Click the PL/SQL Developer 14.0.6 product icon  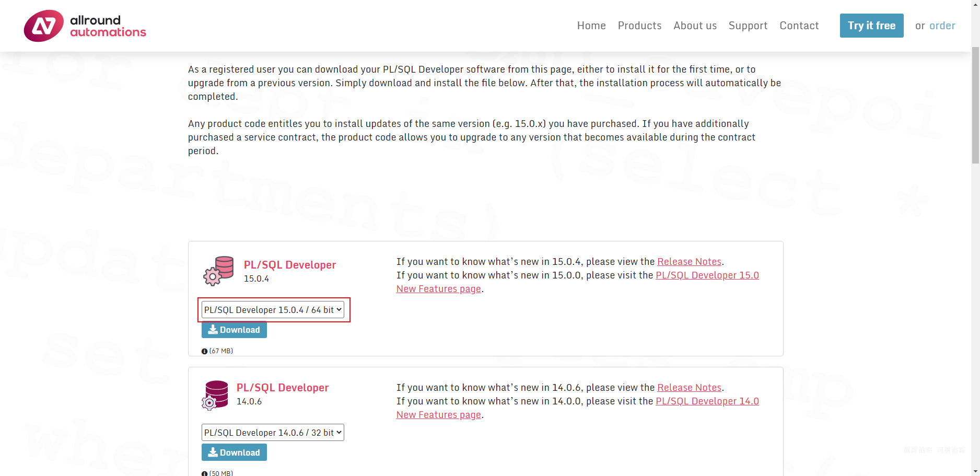point(215,394)
